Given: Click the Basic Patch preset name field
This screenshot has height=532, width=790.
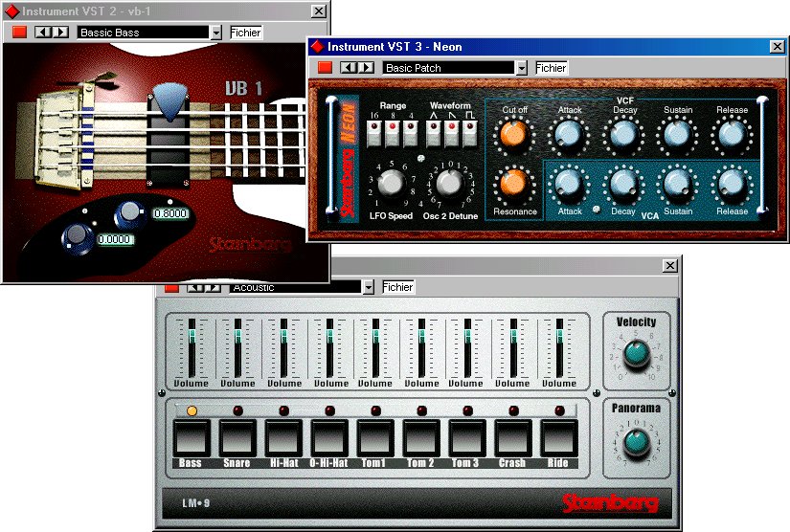Looking at the screenshot, I should click(x=449, y=68).
